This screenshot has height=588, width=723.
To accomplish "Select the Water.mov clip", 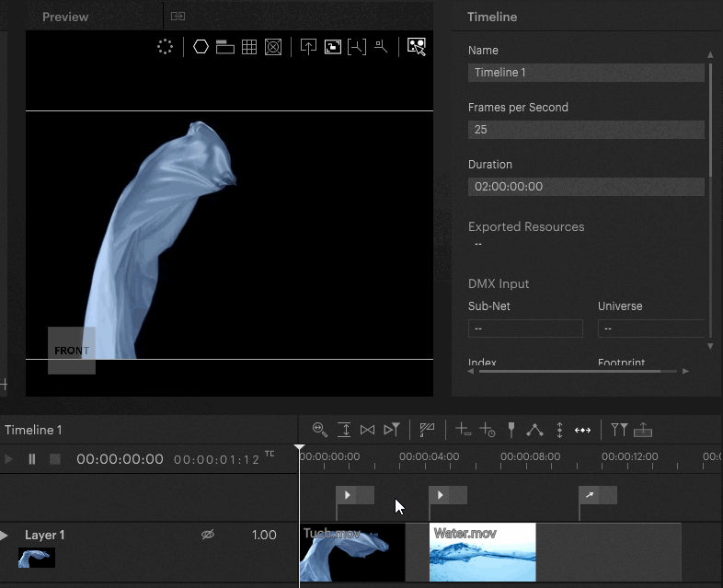I will click(482, 552).
